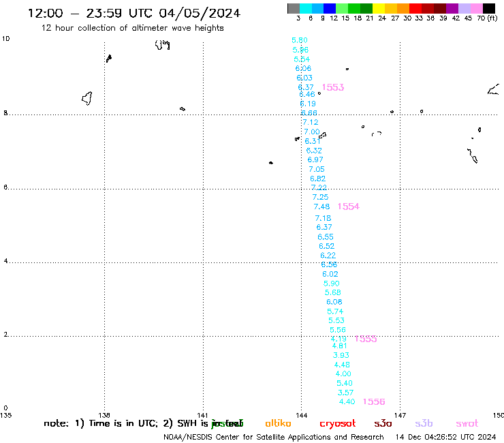The width and height of the screenshot is (504, 443).
Task: Click the 6.19 wave height value
Action: [308, 104]
